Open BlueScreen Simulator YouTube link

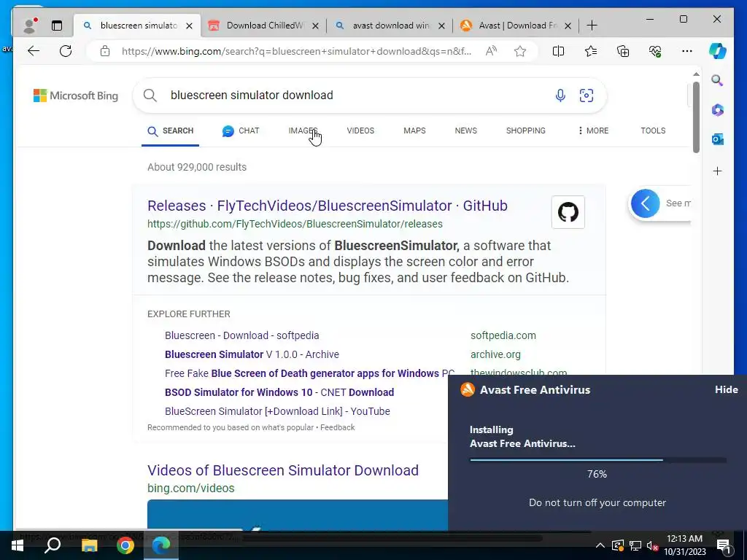[x=277, y=411]
